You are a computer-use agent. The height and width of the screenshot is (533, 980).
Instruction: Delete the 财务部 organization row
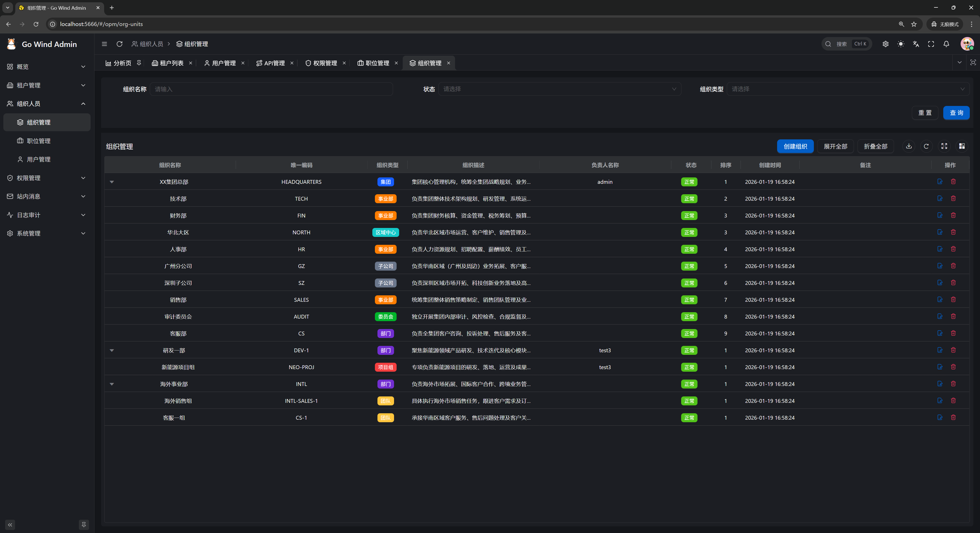click(x=953, y=215)
